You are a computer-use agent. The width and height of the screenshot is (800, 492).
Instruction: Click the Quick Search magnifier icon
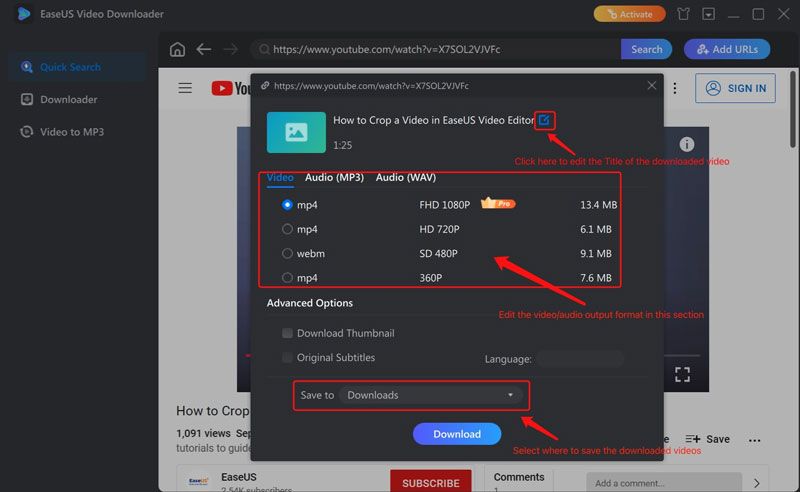[x=27, y=67]
